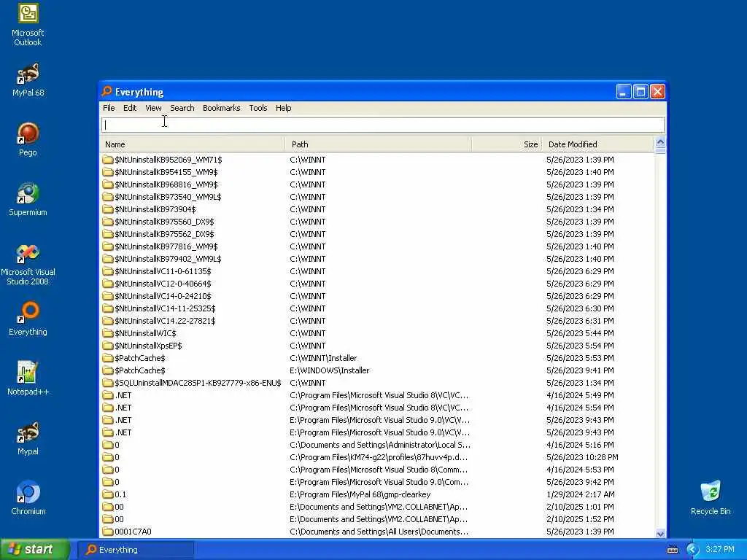Image resolution: width=747 pixels, height=560 pixels.
Task: Click folder icon of 0001C7A0 row
Action: pos(108,532)
